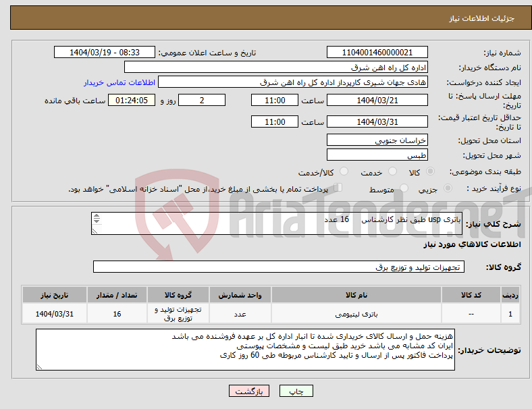The width and height of the screenshot is (532, 409).
Task: Click the واحد شمارش column header
Action: (x=240, y=295)
